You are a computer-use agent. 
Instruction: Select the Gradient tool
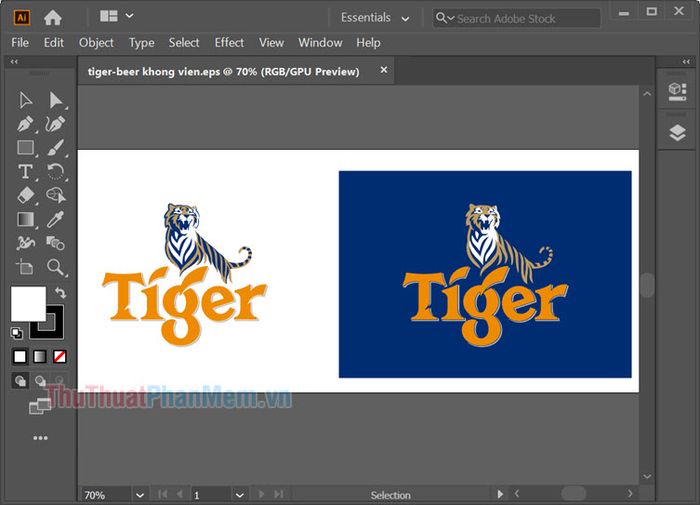click(x=25, y=219)
